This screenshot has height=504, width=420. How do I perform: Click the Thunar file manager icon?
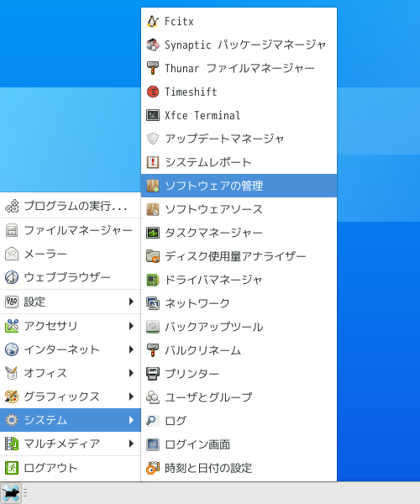153,69
